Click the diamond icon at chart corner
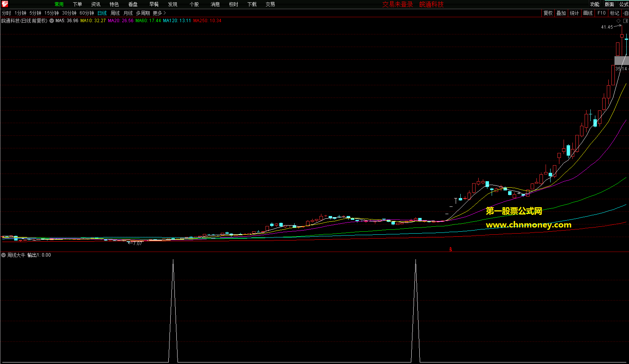This screenshot has height=364, width=629. tap(618, 21)
